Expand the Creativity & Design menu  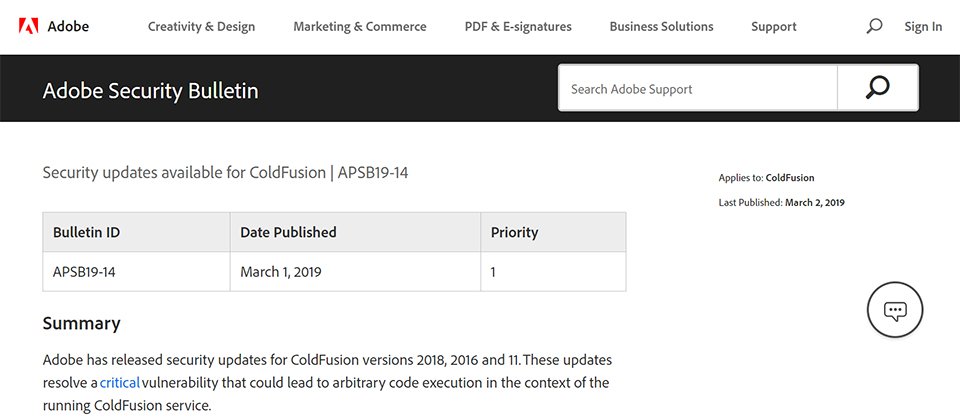click(x=201, y=27)
